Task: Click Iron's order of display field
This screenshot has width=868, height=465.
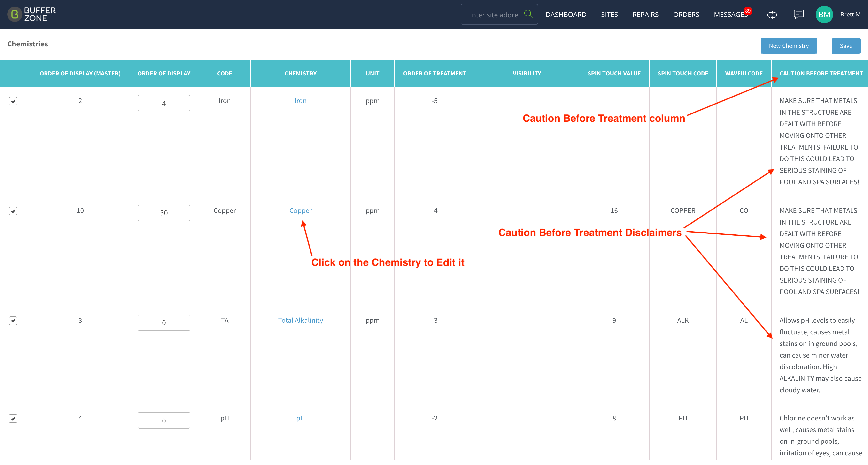Action: pyautogui.click(x=164, y=103)
